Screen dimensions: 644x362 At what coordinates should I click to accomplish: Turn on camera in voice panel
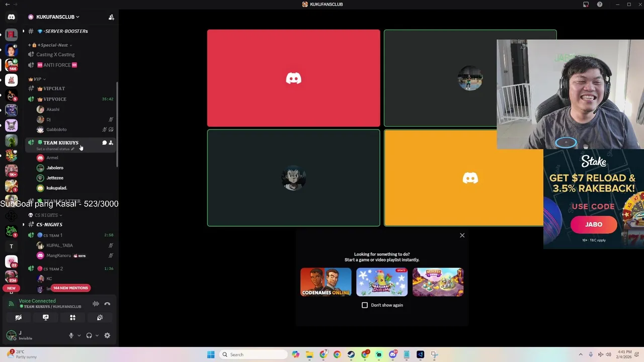[x=19, y=317]
